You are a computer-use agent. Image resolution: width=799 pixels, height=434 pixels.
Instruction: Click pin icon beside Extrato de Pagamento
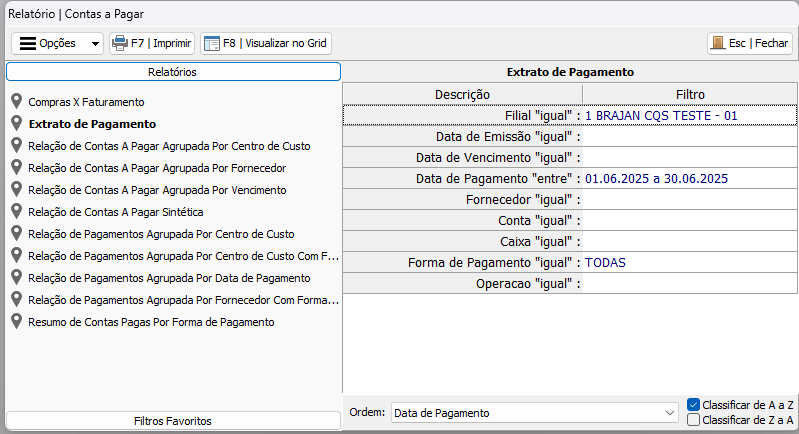17,124
